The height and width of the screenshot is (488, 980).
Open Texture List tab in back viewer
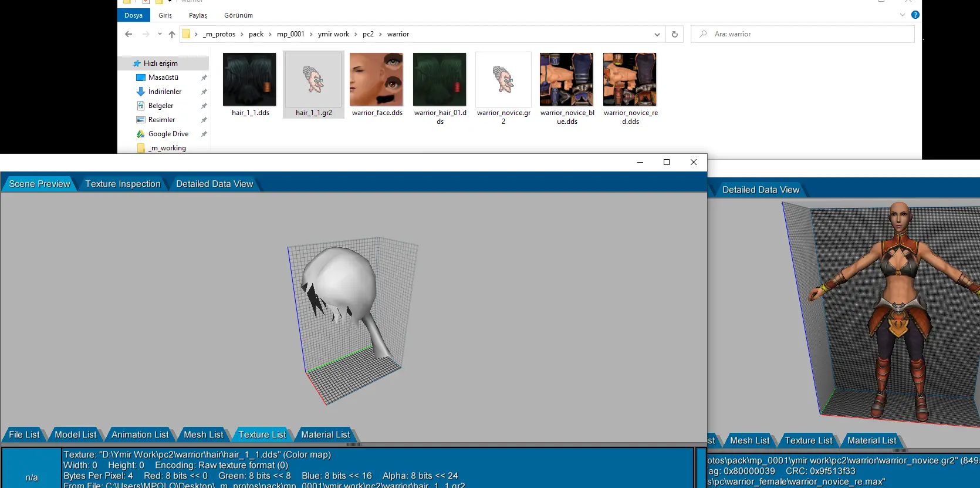[808, 440]
